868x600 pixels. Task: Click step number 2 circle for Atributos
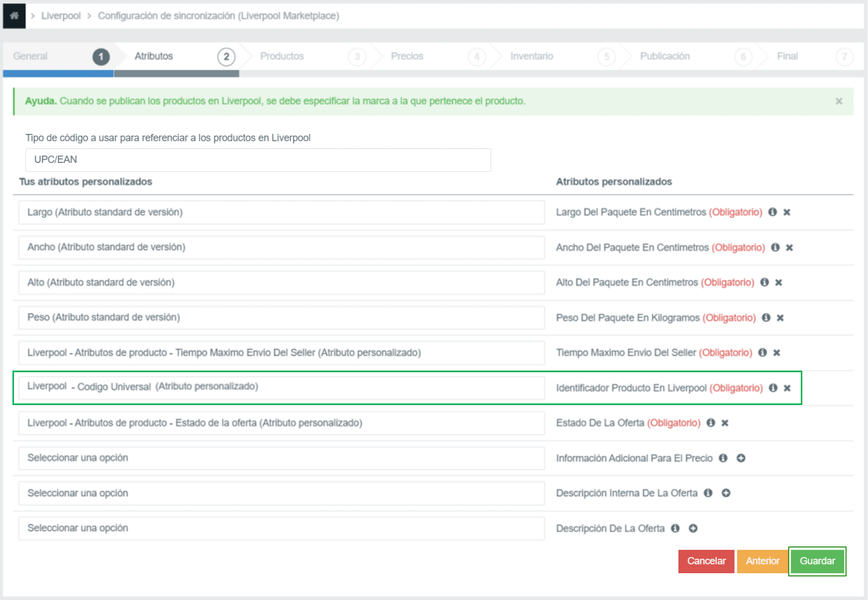click(x=226, y=57)
